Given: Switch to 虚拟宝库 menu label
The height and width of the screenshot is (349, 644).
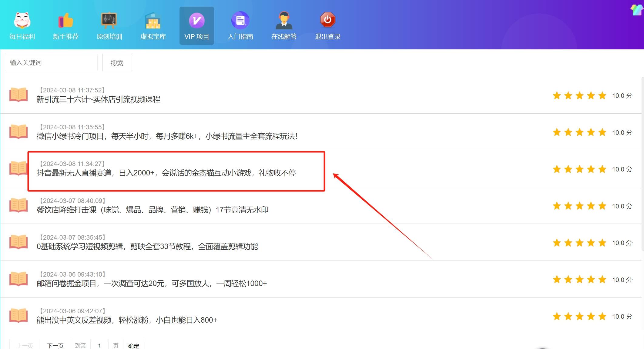Looking at the screenshot, I should click(x=153, y=37).
